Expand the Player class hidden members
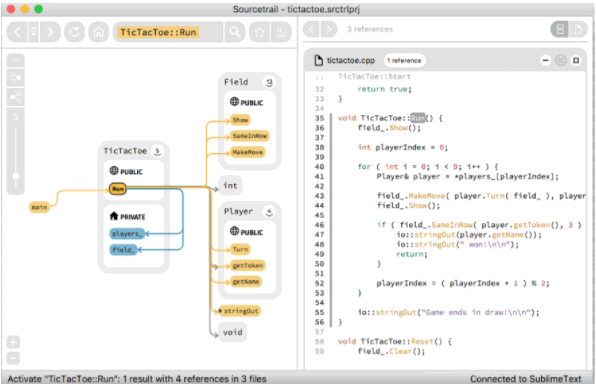Screen dimensions: 596x384 pyautogui.click(x=269, y=212)
